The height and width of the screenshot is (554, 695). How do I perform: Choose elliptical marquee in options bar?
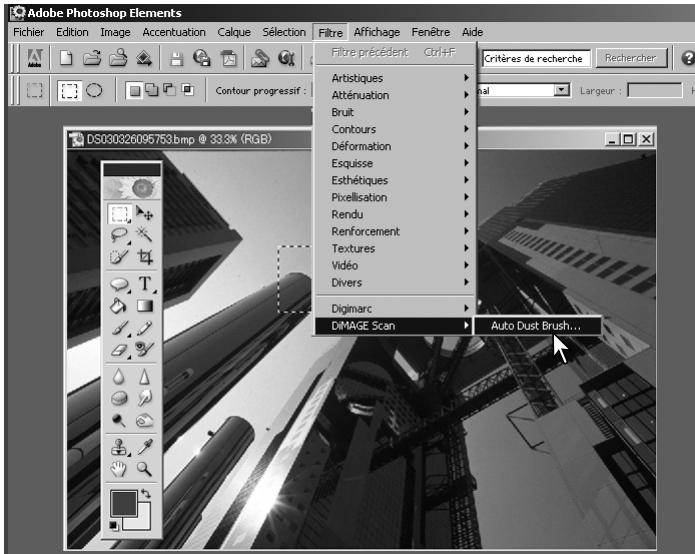coord(94,90)
